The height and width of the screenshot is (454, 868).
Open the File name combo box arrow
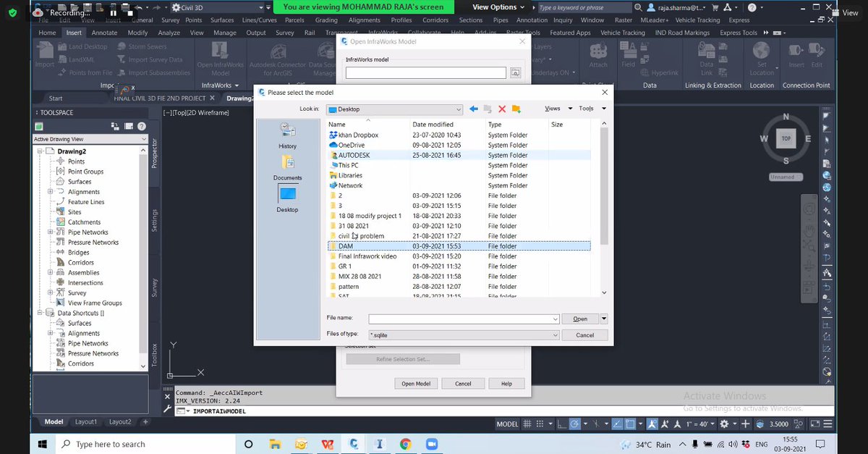point(555,319)
